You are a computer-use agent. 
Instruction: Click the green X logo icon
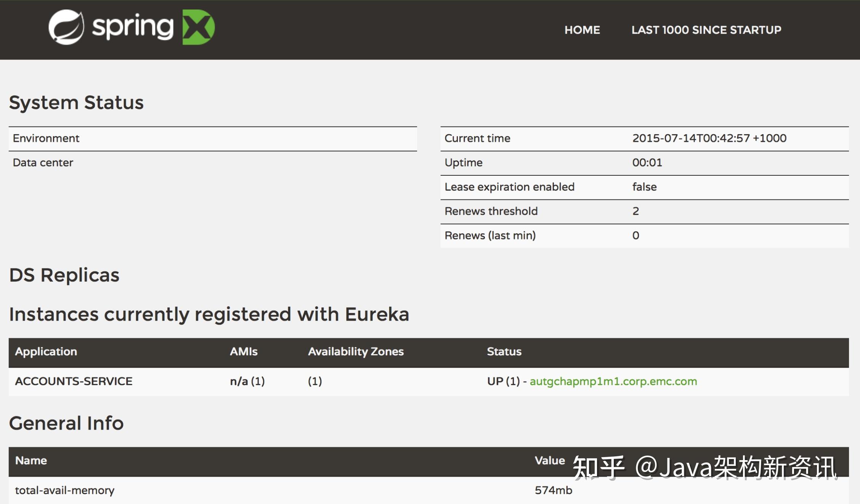[x=198, y=27]
